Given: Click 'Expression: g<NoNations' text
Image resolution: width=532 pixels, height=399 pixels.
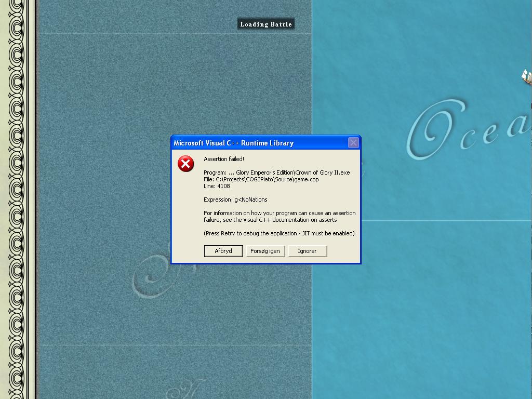Looking at the screenshot, I should (x=235, y=199).
